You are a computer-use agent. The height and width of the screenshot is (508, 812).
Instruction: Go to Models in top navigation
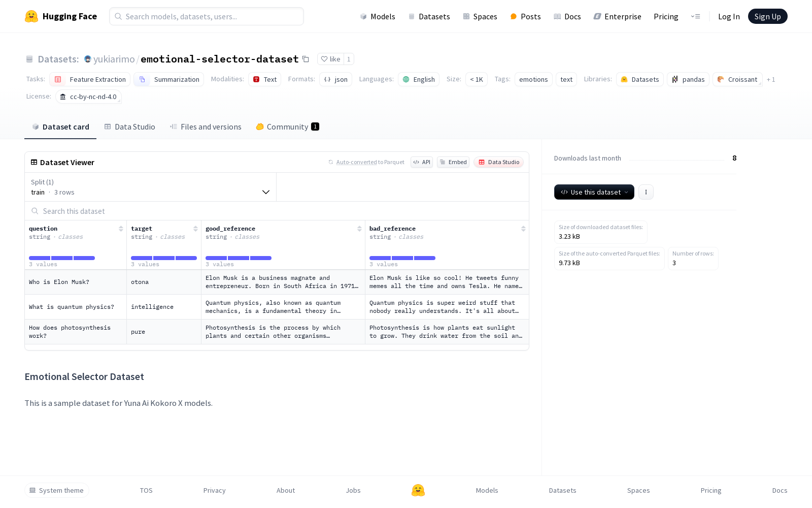[378, 17]
